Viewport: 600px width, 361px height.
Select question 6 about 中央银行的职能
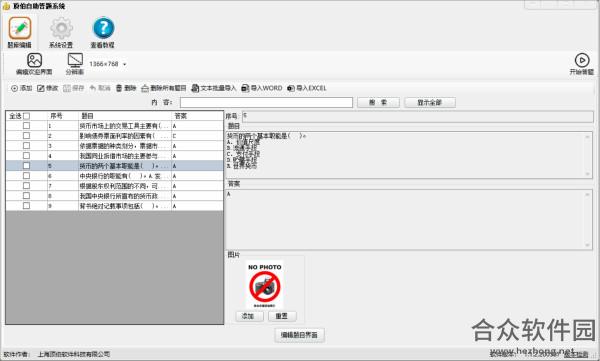point(125,176)
